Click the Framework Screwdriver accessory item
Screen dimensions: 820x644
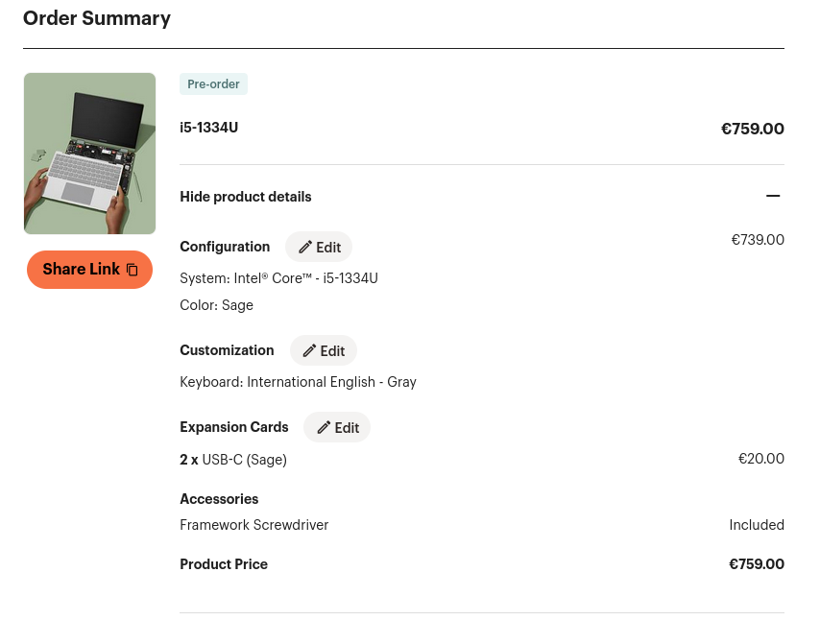tap(254, 525)
